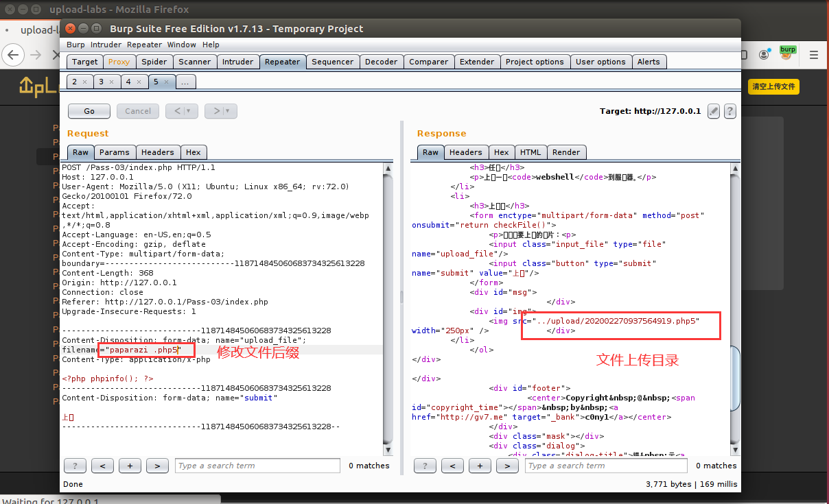Open the Alerts tab
The height and width of the screenshot is (504, 829).
(x=649, y=62)
